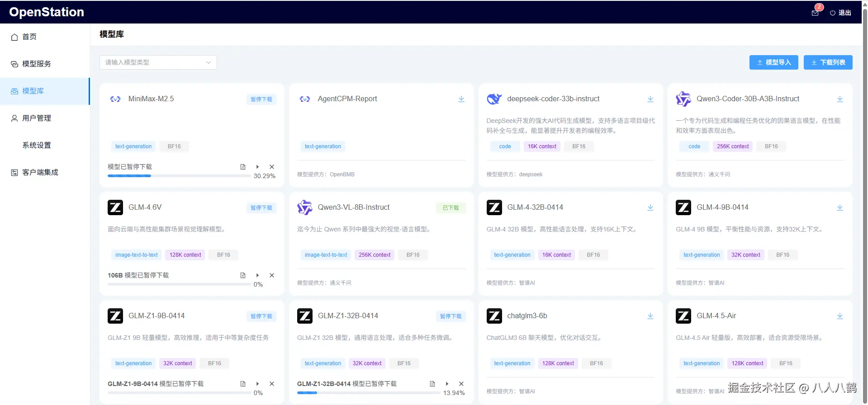The height and width of the screenshot is (405, 868).
Task: Resume GLM-4.6V download
Action: pos(257,275)
